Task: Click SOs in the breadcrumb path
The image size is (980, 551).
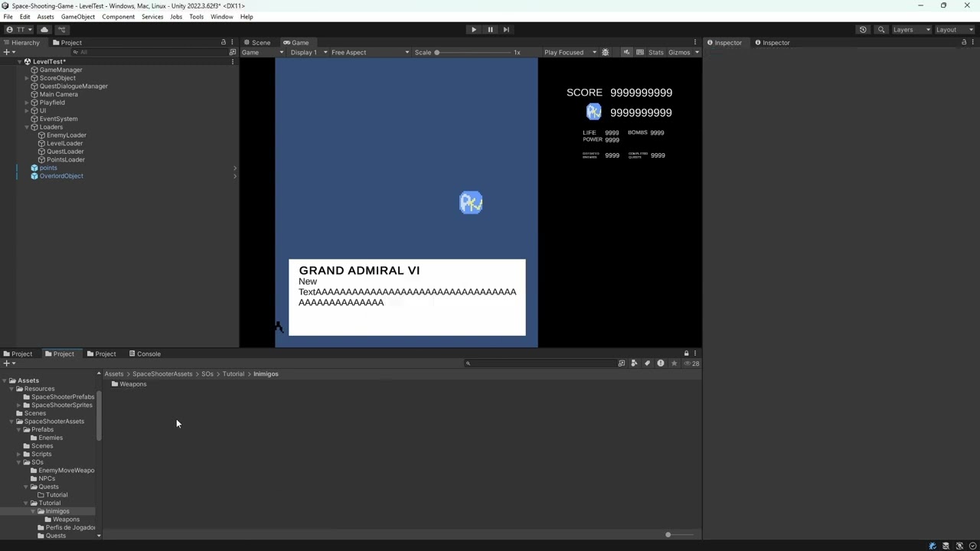Action: pyautogui.click(x=207, y=374)
